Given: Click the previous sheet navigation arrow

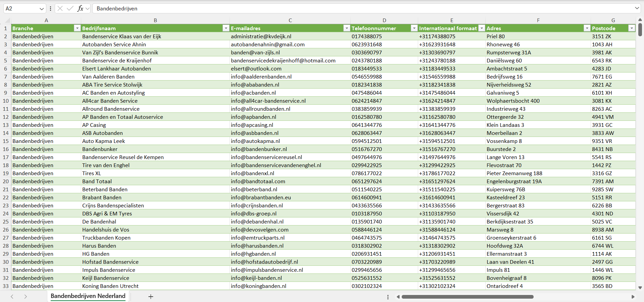Looking at the screenshot, I should pos(12,297).
